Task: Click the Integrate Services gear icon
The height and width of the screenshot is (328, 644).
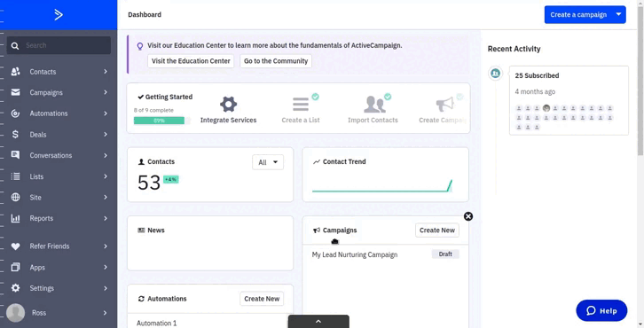Action: [228, 105]
